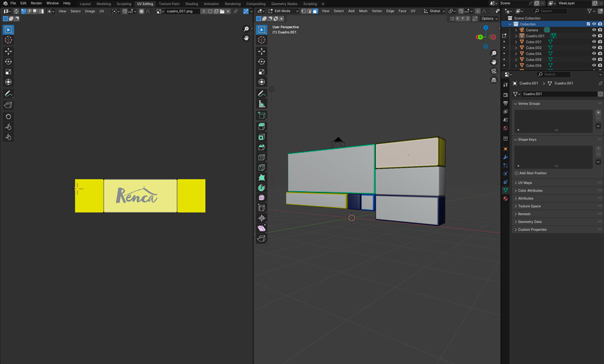The height and width of the screenshot is (364, 604).
Task: Hide Cube.002 with its eye icon
Action: pos(594,48)
